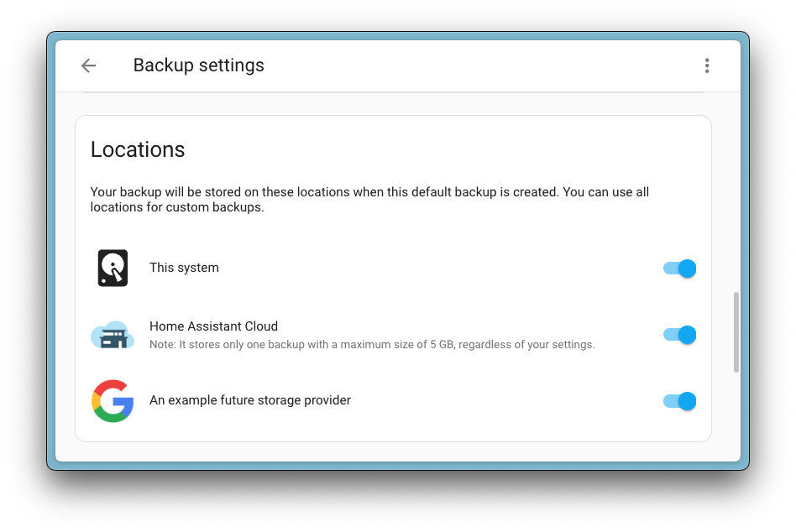Open the three-dot overflow menu
Viewport: 796px width, 532px height.
[707, 65]
